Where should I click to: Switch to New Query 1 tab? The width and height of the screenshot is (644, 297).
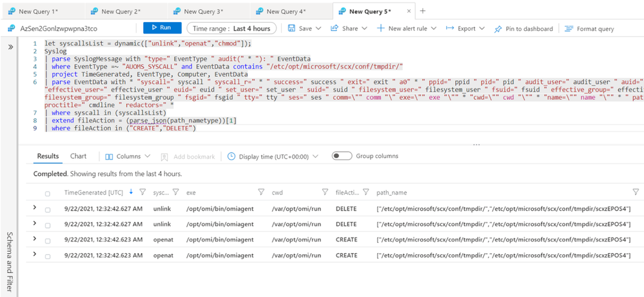(x=38, y=12)
